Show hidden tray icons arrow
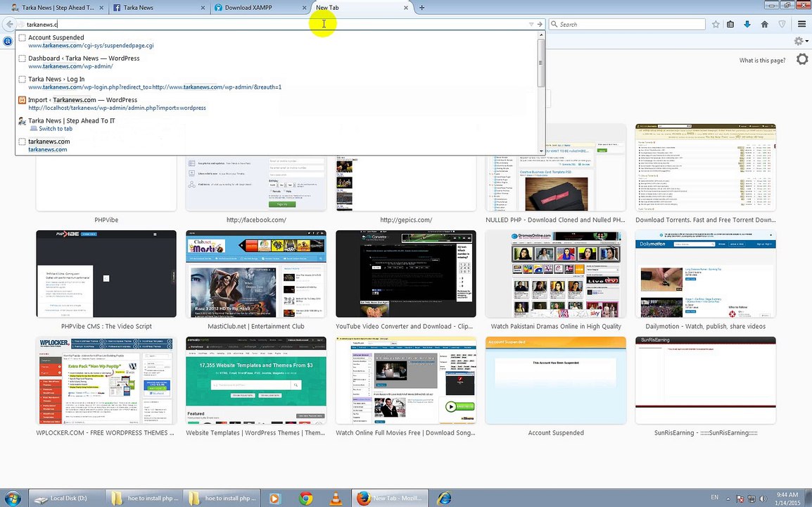The width and height of the screenshot is (812, 507). (728, 498)
